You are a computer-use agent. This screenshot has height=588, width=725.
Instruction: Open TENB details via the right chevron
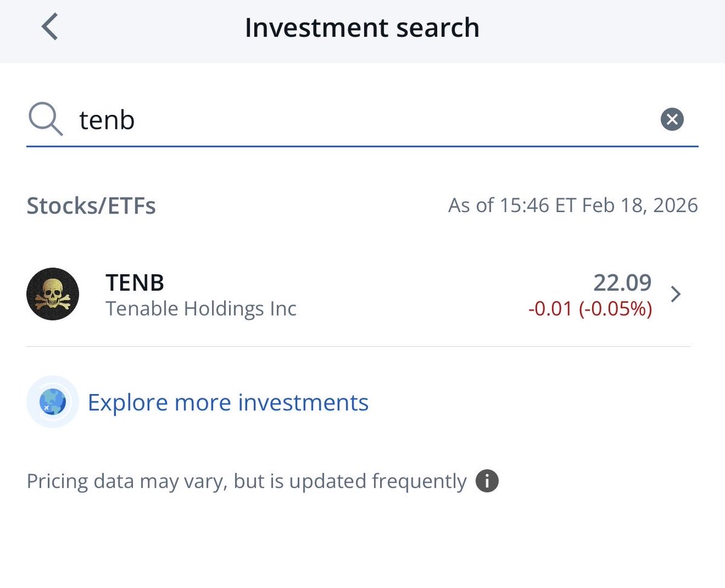[676, 294]
